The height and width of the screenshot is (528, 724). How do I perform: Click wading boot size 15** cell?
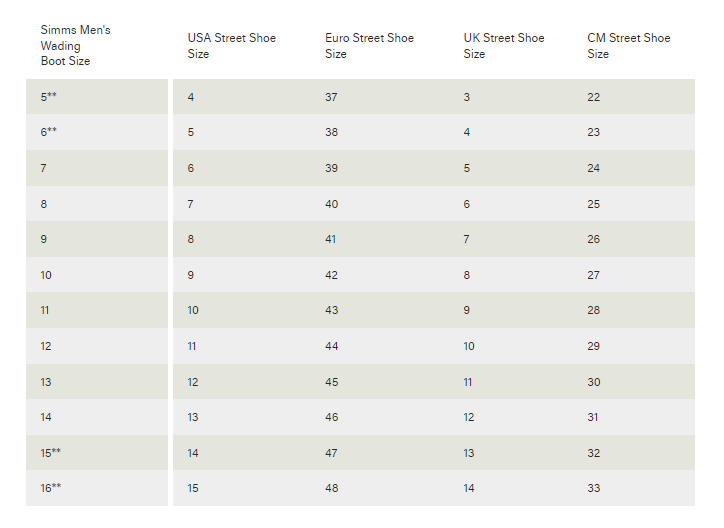click(x=51, y=453)
